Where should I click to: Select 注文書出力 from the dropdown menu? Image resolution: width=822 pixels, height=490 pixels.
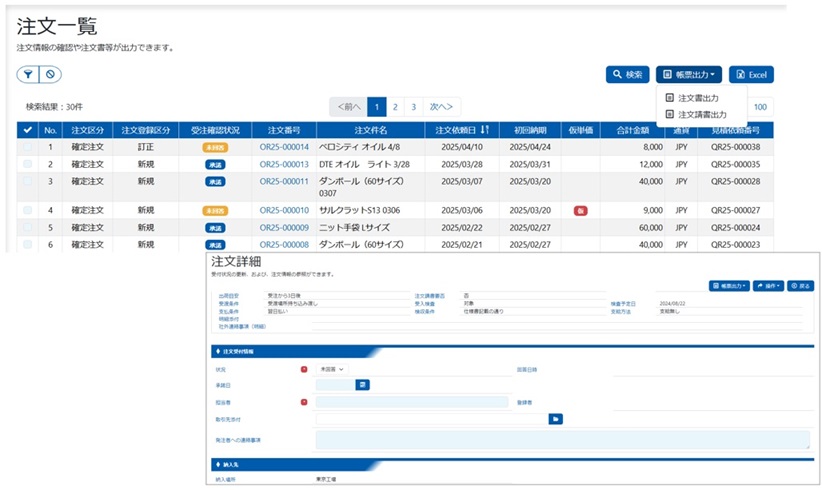coord(698,98)
